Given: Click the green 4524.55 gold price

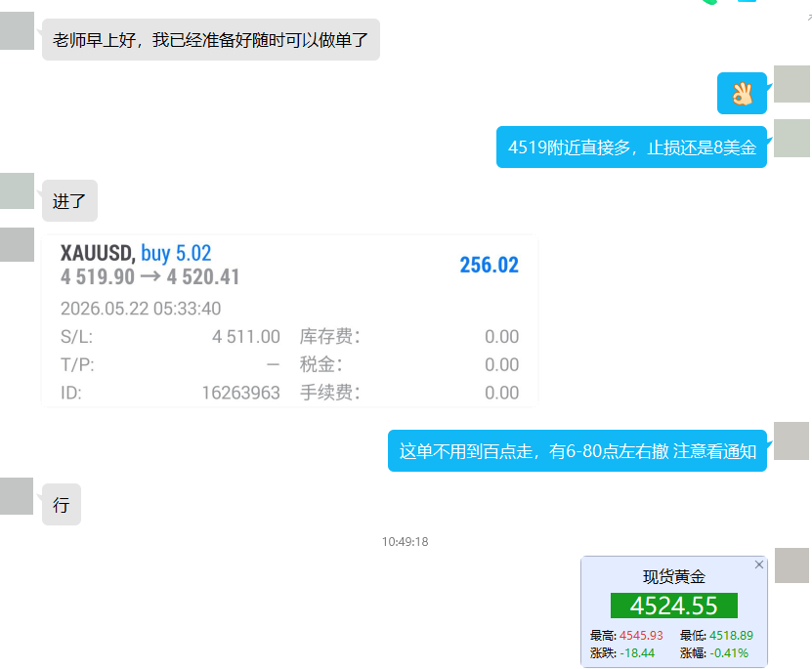Looking at the screenshot, I should 673,606.
